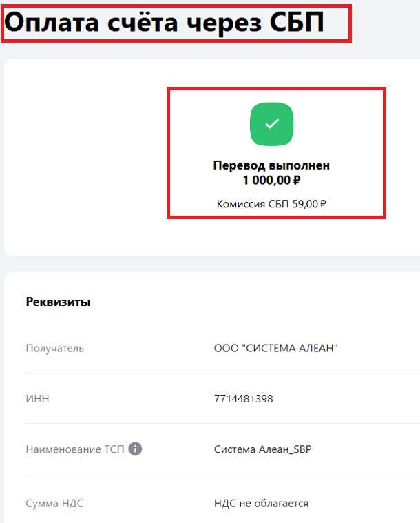This screenshot has width=420, height=523.
Task: Click the Наименование ТСП label
Action: 74,449
